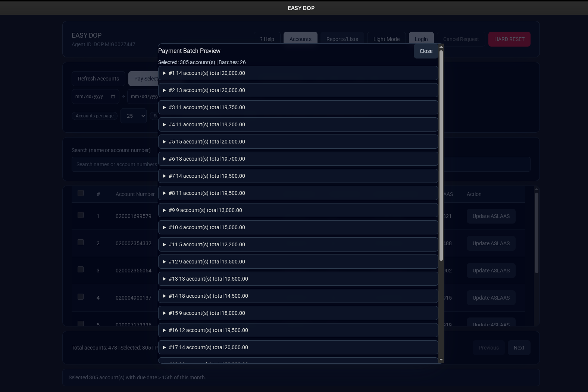
Task: Click the Accounts per page label
Action: pyautogui.click(x=94, y=116)
